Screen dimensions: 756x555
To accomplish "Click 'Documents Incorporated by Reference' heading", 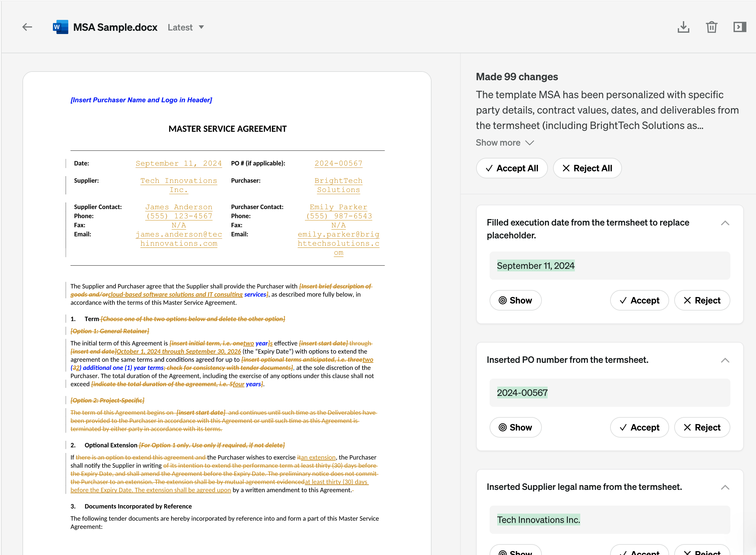I will 138,506.
